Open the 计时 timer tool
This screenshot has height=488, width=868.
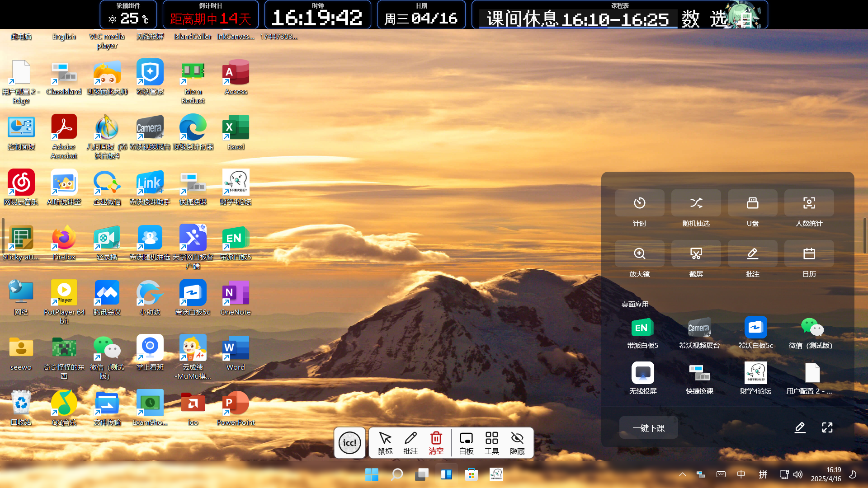(639, 203)
